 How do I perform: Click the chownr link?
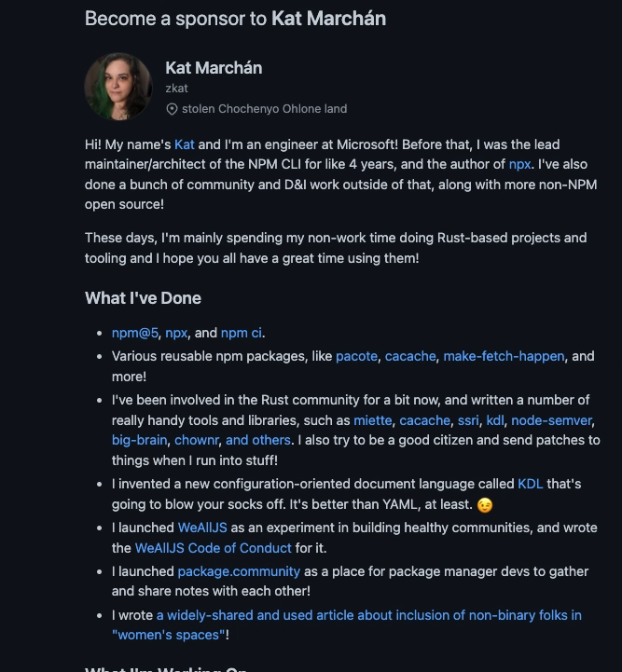pyautogui.click(x=196, y=440)
